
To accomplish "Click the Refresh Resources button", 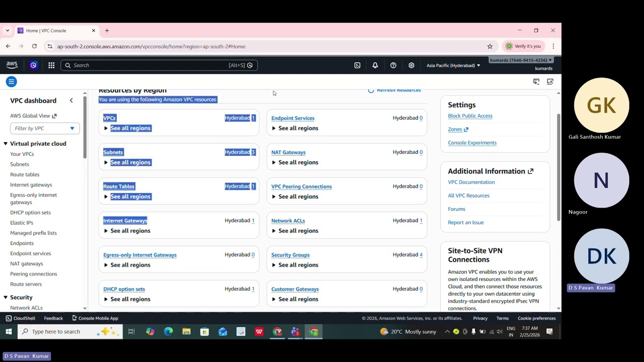I will (x=394, y=90).
